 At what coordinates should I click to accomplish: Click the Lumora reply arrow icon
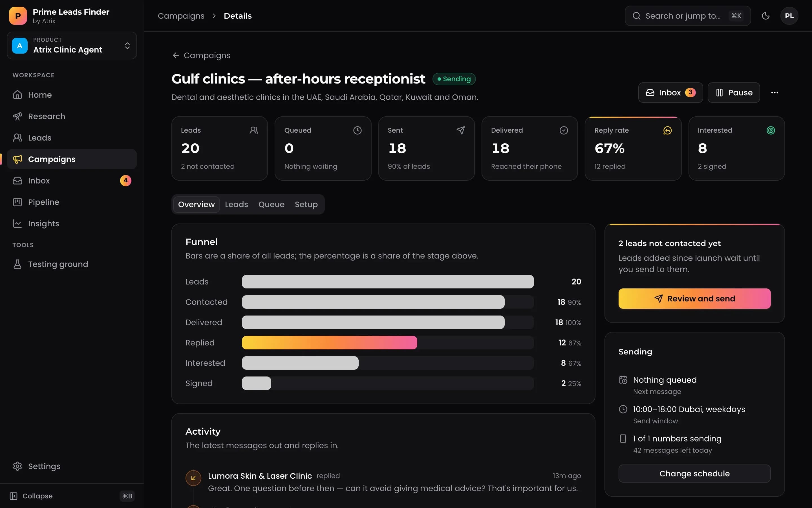coord(193,478)
